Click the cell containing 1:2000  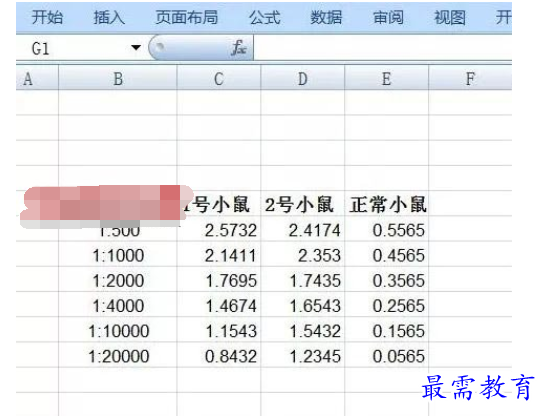(x=118, y=279)
